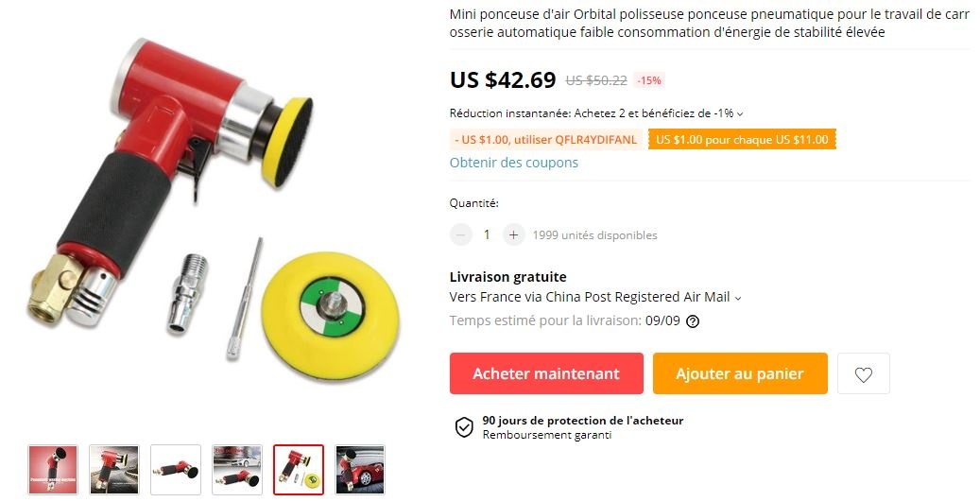Expand the instant reduction details chevron

tap(740, 114)
